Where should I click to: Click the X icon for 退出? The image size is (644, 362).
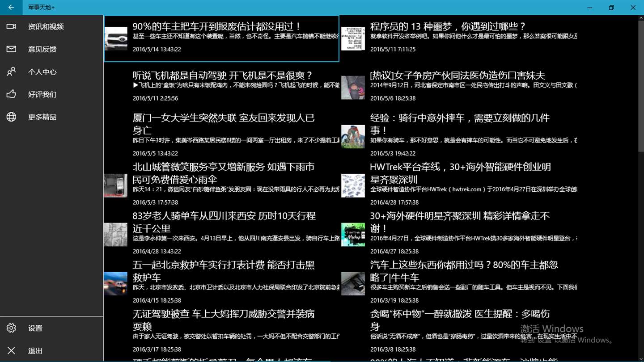pos(11,351)
